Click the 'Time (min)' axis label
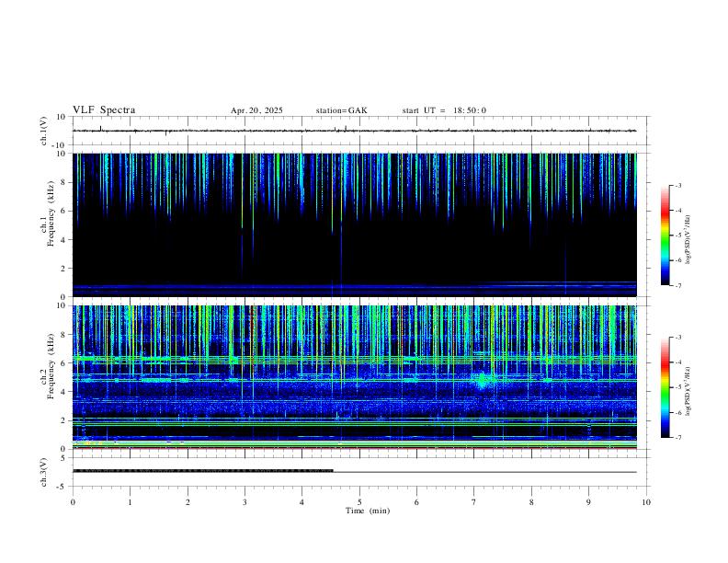This screenshot has height=563, width=728. tap(368, 511)
